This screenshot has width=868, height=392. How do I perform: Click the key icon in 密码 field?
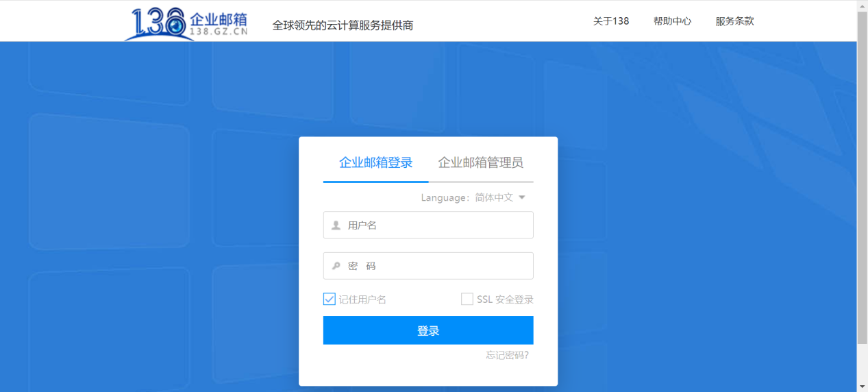[x=336, y=266]
